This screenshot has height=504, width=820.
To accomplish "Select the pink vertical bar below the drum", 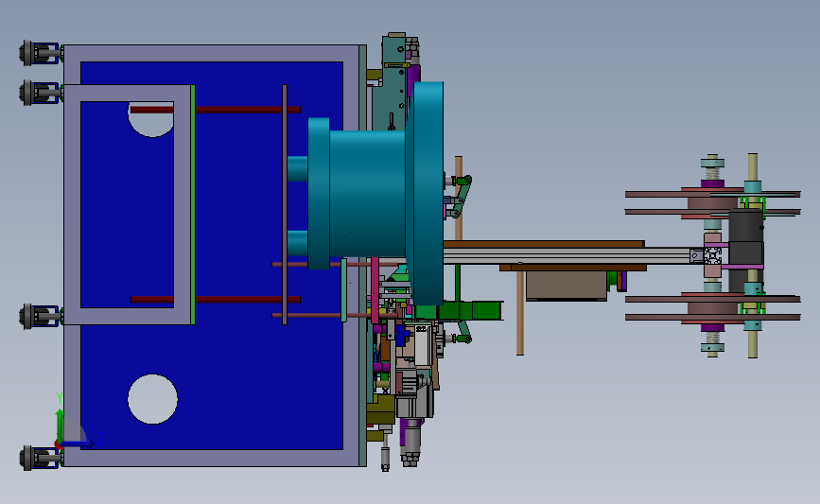I will pyautogui.click(x=375, y=290).
